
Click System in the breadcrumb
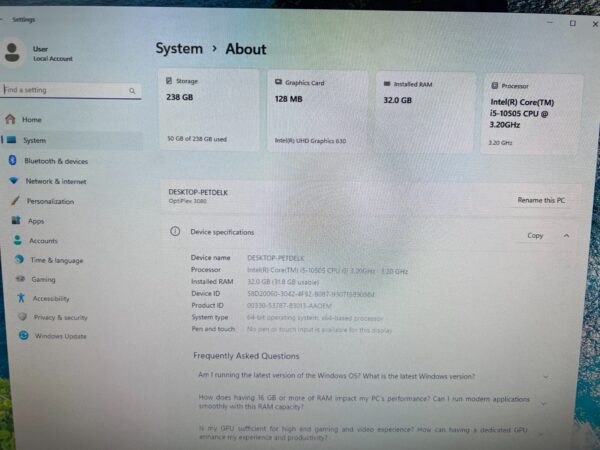(x=179, y=49)
